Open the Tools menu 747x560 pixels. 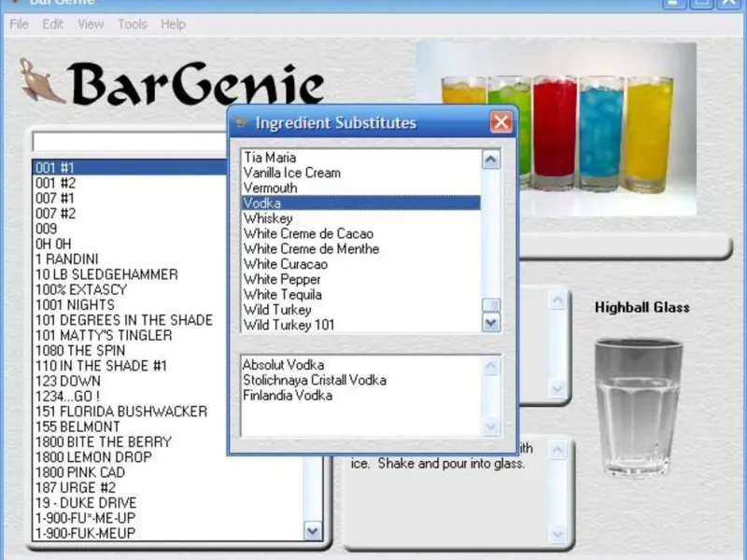pos(133,24)
